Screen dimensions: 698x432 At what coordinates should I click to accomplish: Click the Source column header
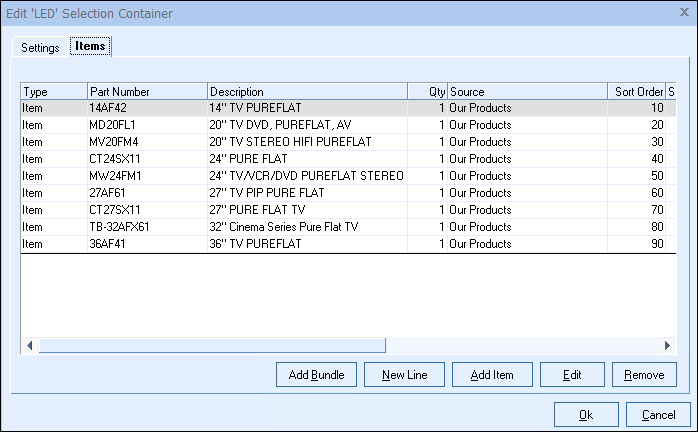point(526,92)
